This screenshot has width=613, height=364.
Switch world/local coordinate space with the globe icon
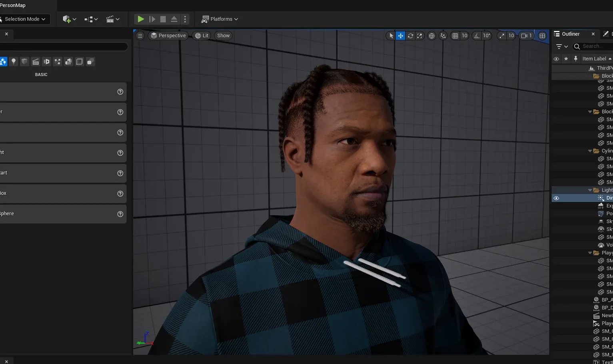[x=431, y=36]
